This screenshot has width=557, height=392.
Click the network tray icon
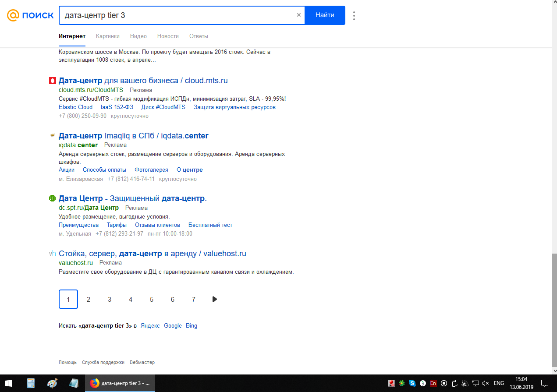(x=475, y=383)
